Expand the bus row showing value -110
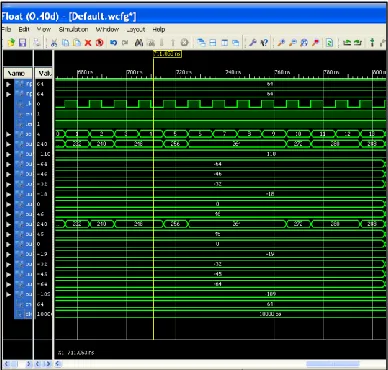The width and height of the screenshot is (388, 370). click(x=9, y=154)
